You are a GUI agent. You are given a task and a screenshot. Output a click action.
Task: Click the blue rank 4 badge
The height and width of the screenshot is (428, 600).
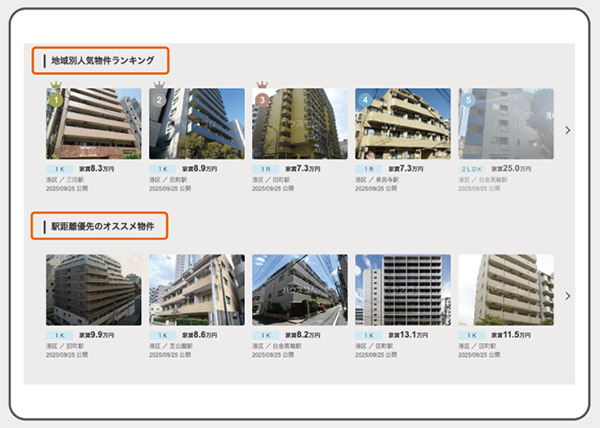pyautogui.click(x=365, y=99)
